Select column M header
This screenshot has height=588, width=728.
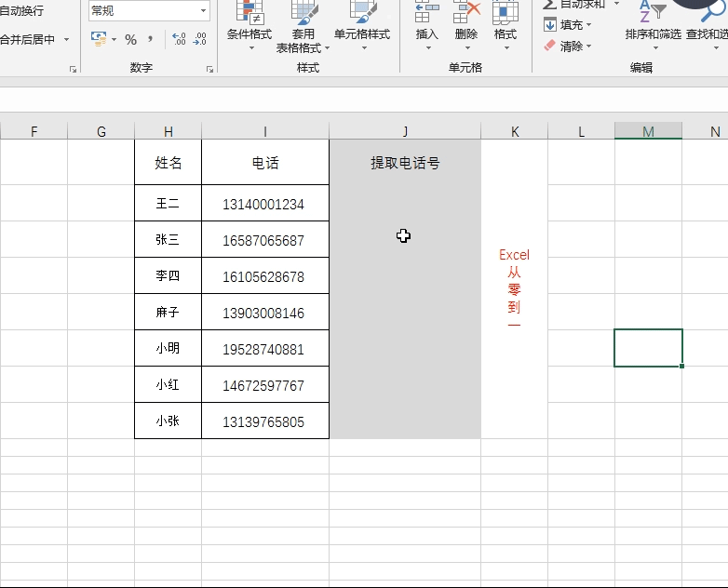(x=648, y=131)
